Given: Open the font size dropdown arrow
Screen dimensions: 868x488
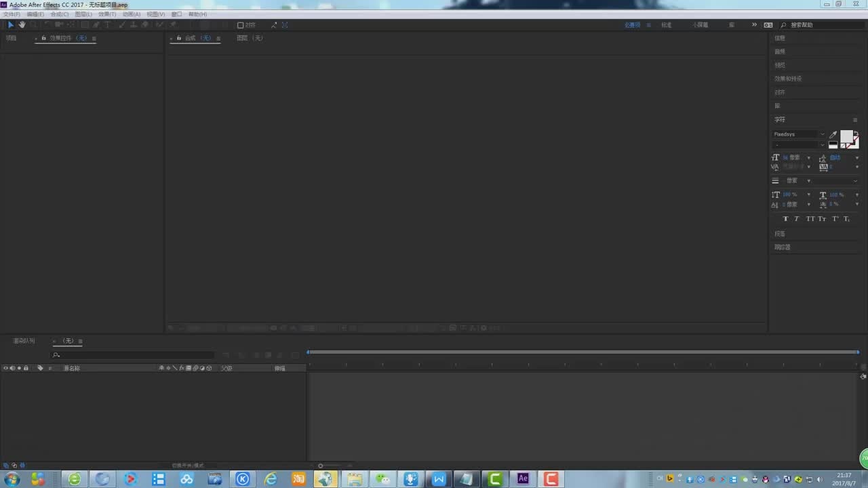Looking at the screenshot, I should [808, 158].
